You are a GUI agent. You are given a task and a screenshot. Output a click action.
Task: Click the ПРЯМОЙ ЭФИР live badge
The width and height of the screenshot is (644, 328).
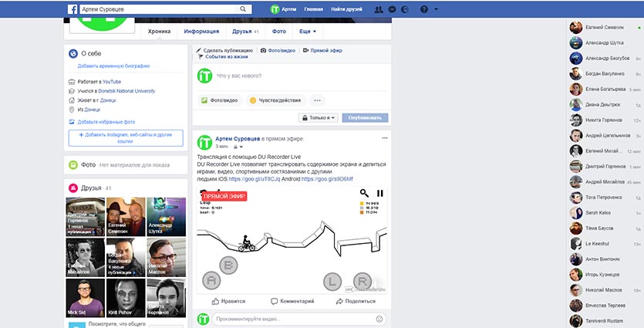(224, 196)
